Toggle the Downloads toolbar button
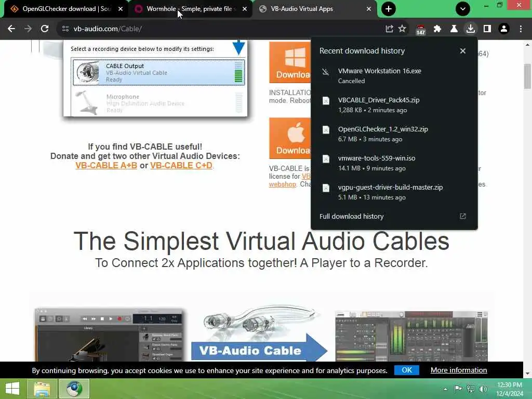This screenshot has height=399, width=532. [x=471, y=29]
